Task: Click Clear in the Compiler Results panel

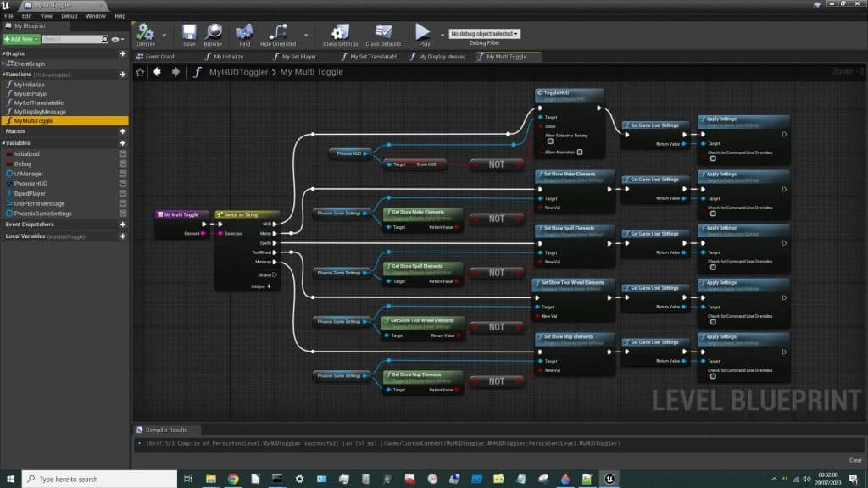Action: pos(854,458)
